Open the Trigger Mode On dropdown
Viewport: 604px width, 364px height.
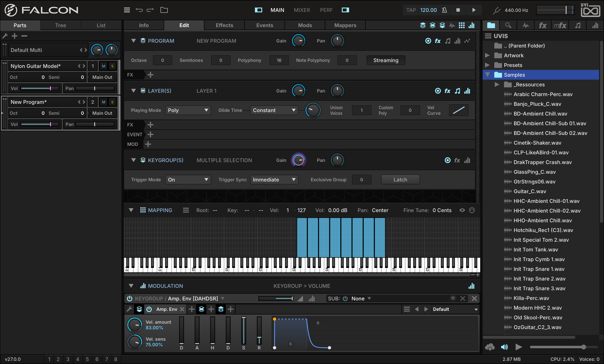[x=188, y=180]
